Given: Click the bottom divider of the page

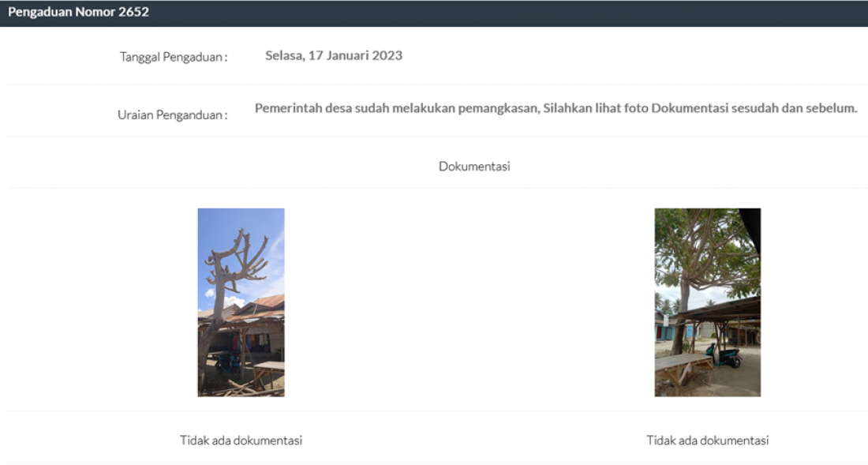Looking at the screenshot, I should point(434,463).
